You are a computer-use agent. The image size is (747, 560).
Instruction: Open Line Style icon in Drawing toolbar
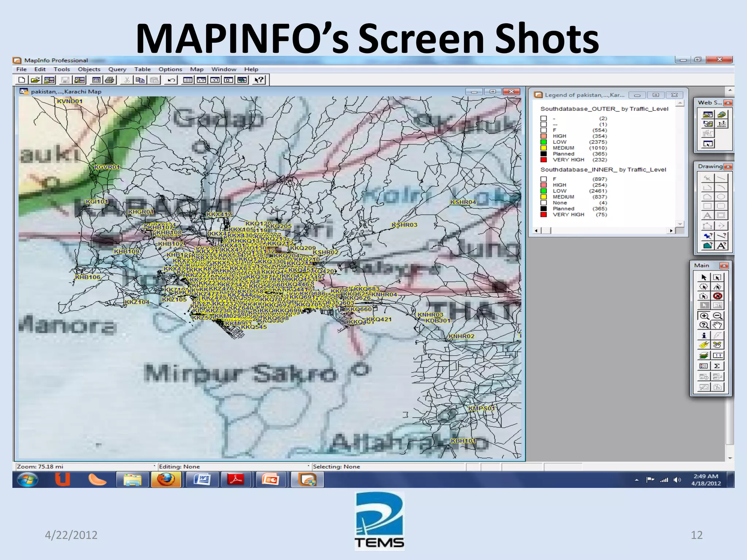point(721,236)
